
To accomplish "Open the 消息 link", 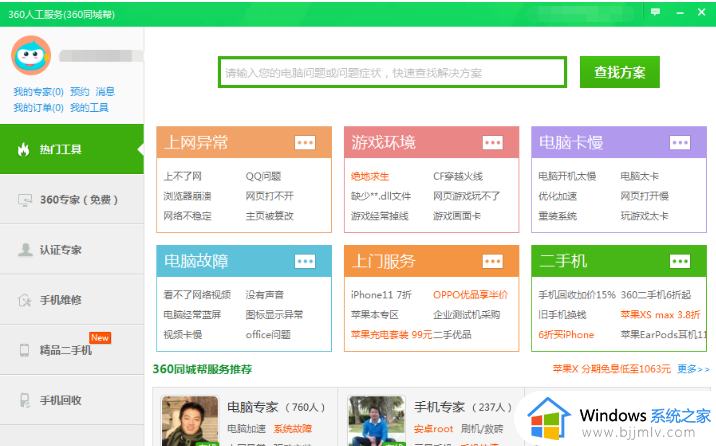I will tap(105, 92).
